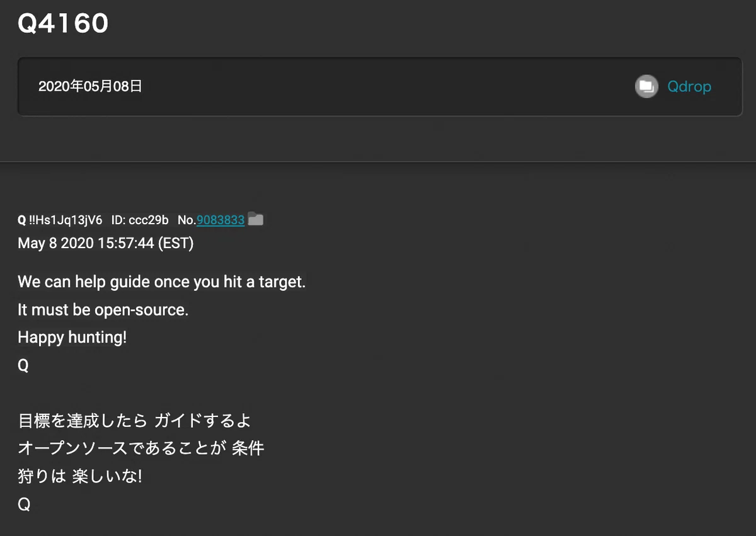
Task: Open the Qdrop category link
Action: pos(689,86)
